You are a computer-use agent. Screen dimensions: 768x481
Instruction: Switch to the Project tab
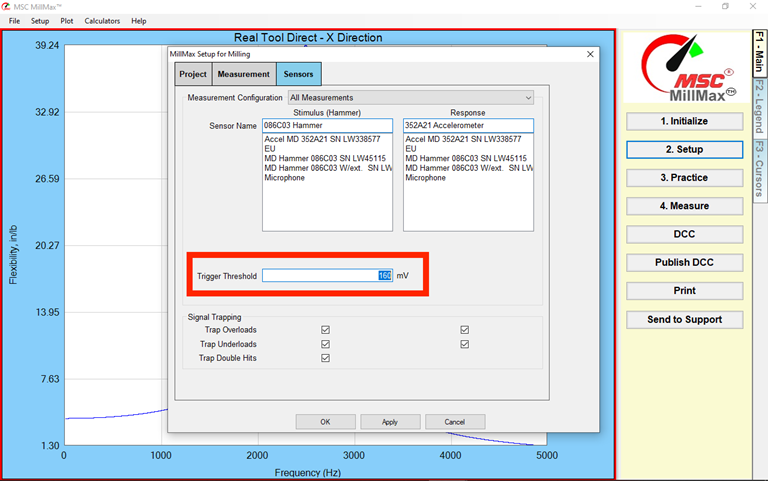193,74
